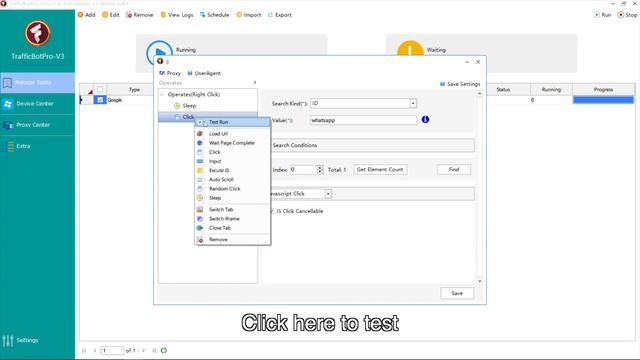The width and height of the screenshot is (640, 360).
Task: Click the Save button in dialog
Action: tap(457, 293)
